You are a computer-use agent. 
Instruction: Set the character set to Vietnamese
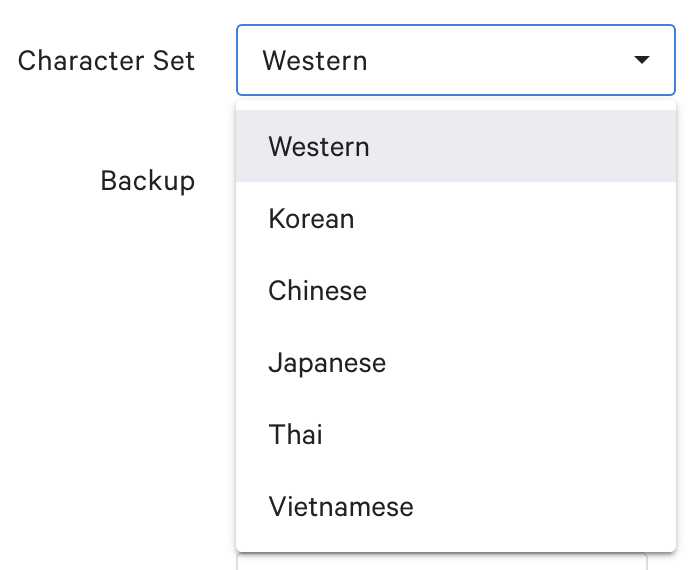pyautogui.click(x=341, y=506)
